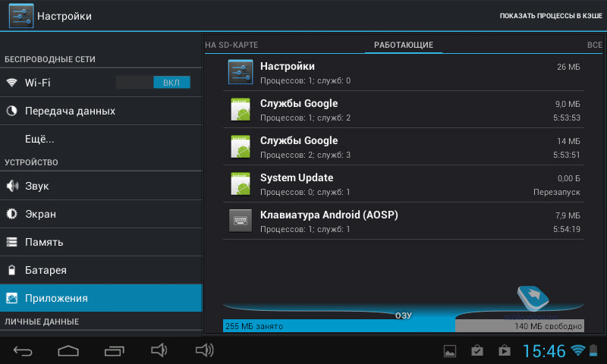Tap the data usage icon beside Передача данных
The width and height of the screenshot is (607, 364).
tap(12, 111)
